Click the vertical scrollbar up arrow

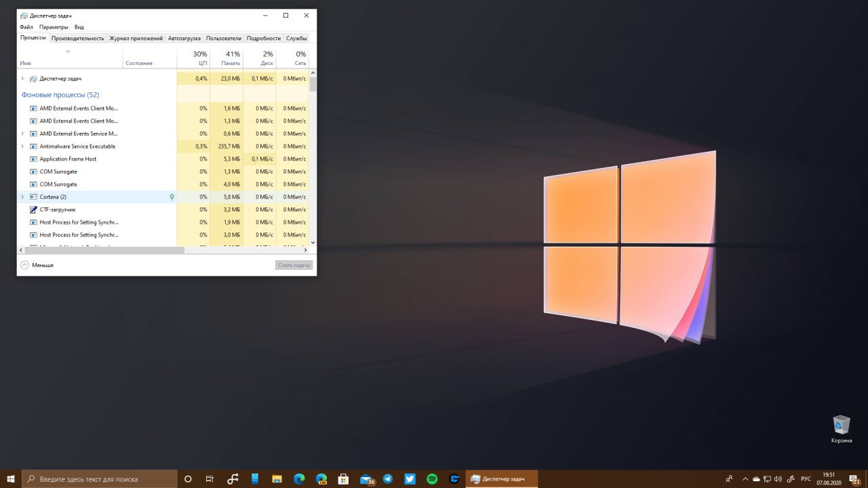[313, 72]
